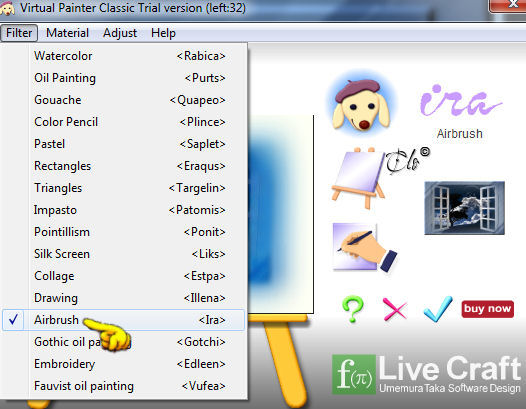The width and height of the screenshot is (526, 409).
Task: Click the hand holding pen icon
Action: pyautogui.click(x=365, y=247)
